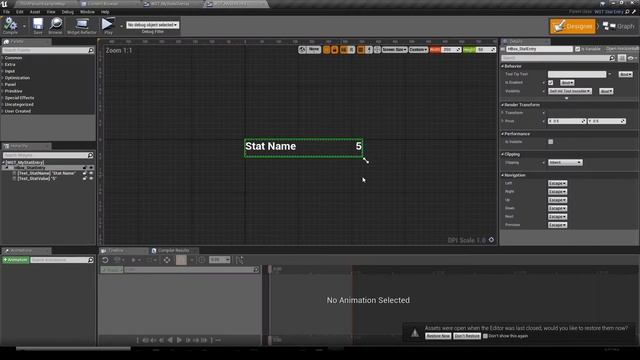This screenshot has width=640, height=360.
Task: Open the Widget Reflector tool
Action: click(82, 26)
